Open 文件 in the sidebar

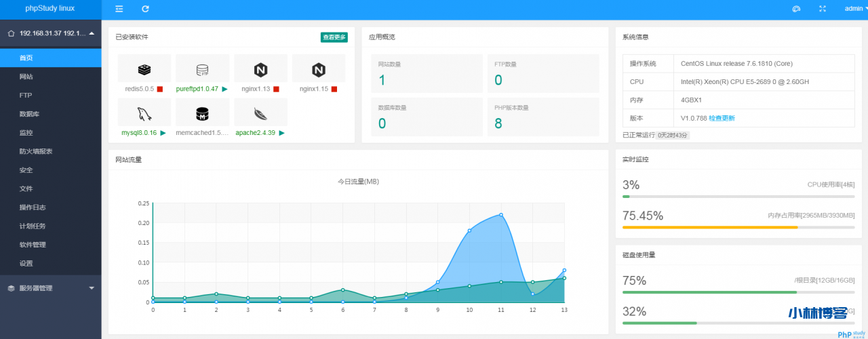click(51, 188)
